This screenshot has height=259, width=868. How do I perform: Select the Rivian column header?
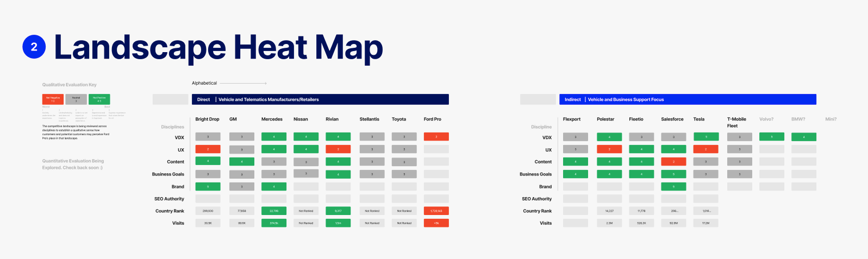pyautogui.click(x=332, y=119)
